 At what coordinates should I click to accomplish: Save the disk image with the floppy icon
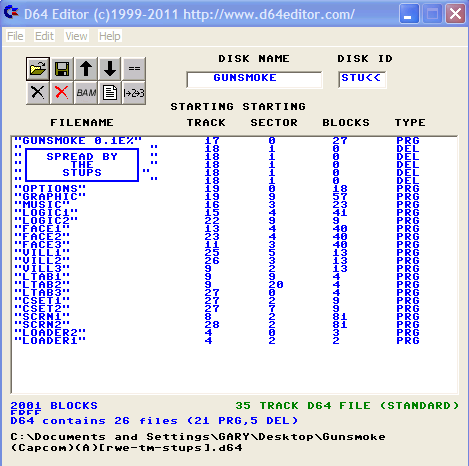pos(62,69)
